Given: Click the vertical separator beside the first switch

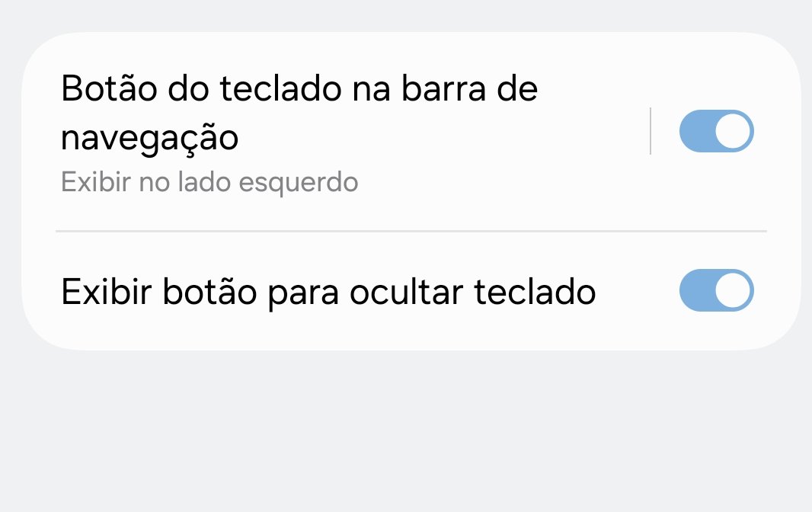Looking at the screenshot, I should point(651,131).
